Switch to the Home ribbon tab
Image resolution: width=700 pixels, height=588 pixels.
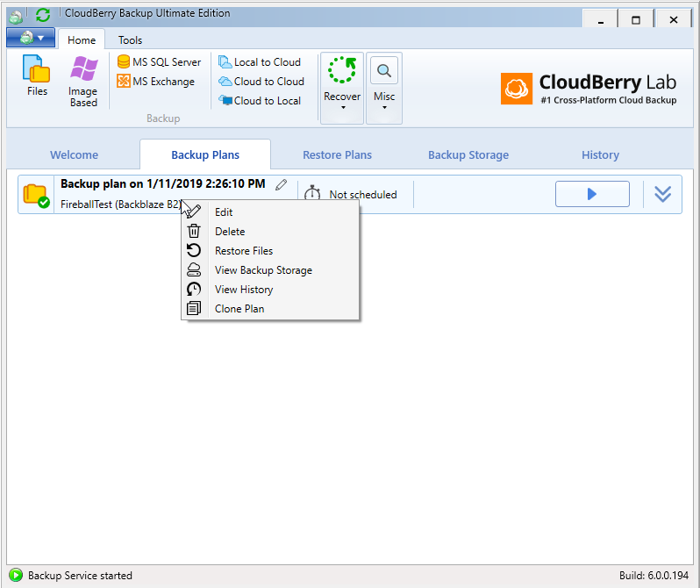[x=82, y=39]
